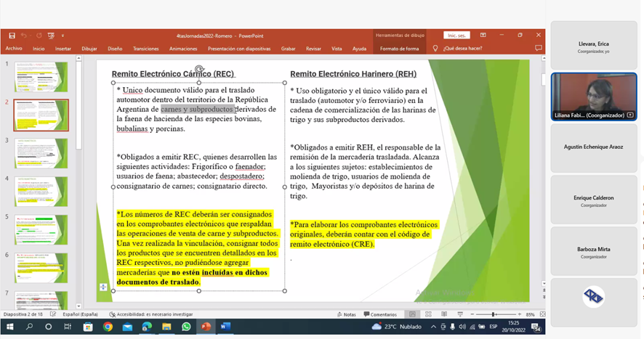Open Google Chrome from the taskbar
The width and height of the screenshot is (644, 339).
(108, 327)
